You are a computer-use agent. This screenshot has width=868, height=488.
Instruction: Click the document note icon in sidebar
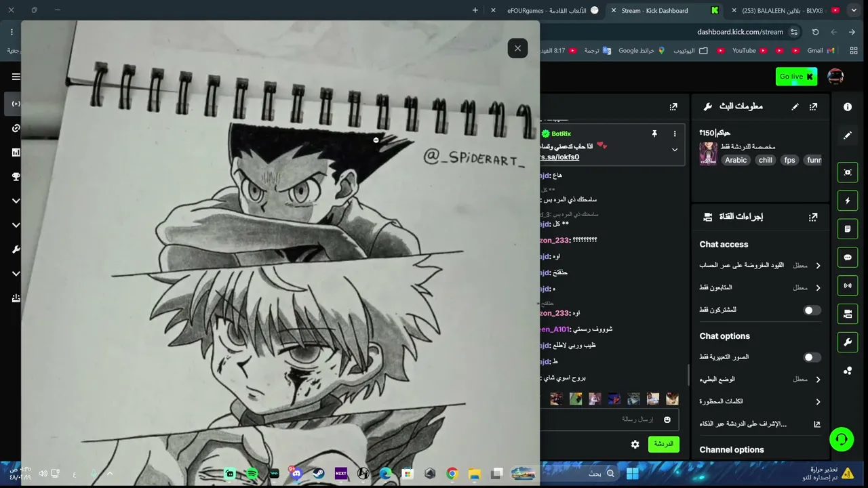point(848,229)
